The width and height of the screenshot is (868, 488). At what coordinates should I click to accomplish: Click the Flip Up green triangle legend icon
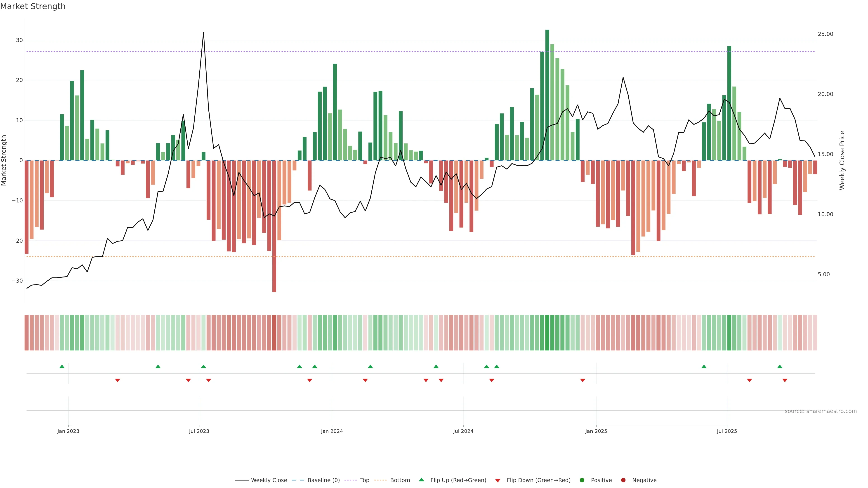coord(421,480)
